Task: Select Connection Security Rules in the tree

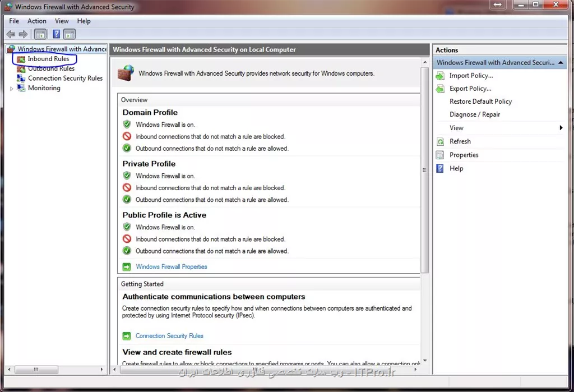Action: click(x=65, y=78)
